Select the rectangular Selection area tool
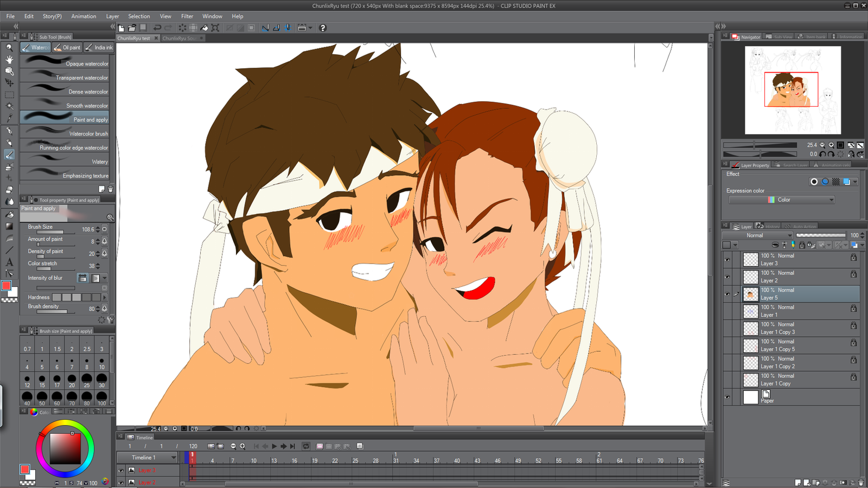Screen dimensions: 868x488 (9, 95)
